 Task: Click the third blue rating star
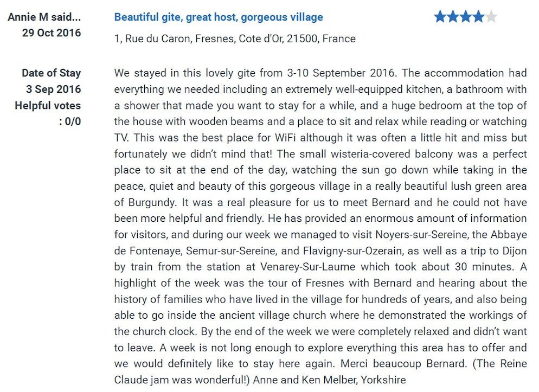(466, 16)
